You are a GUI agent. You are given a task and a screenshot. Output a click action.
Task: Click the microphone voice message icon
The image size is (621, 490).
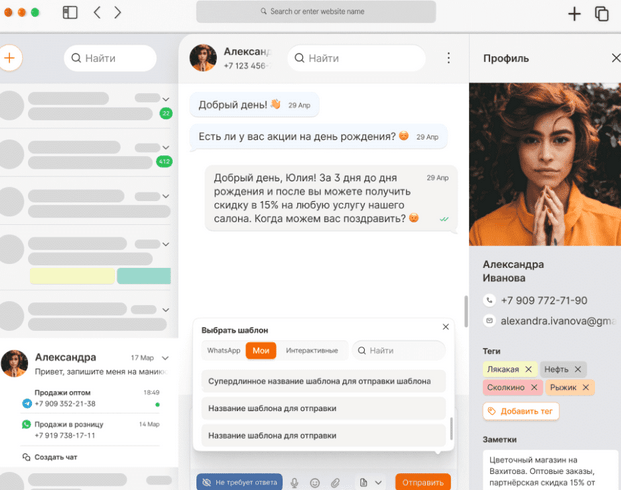(x=294, y=482)
